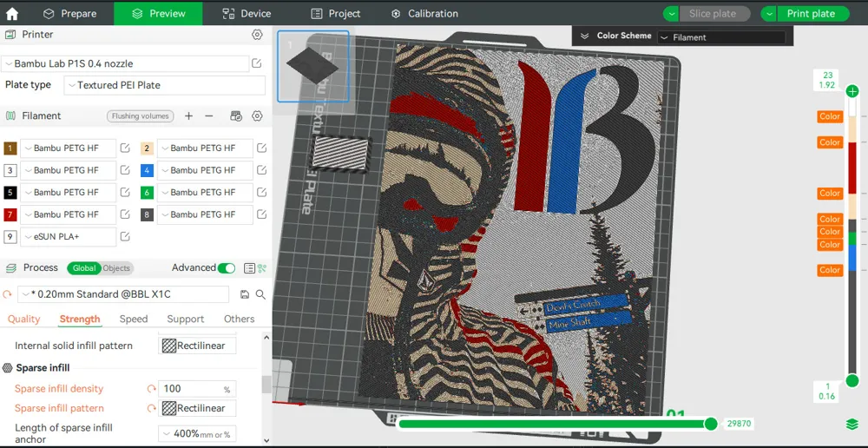Expand Slice plate options arrow
The image size is (868, 448).
(671, 14)
